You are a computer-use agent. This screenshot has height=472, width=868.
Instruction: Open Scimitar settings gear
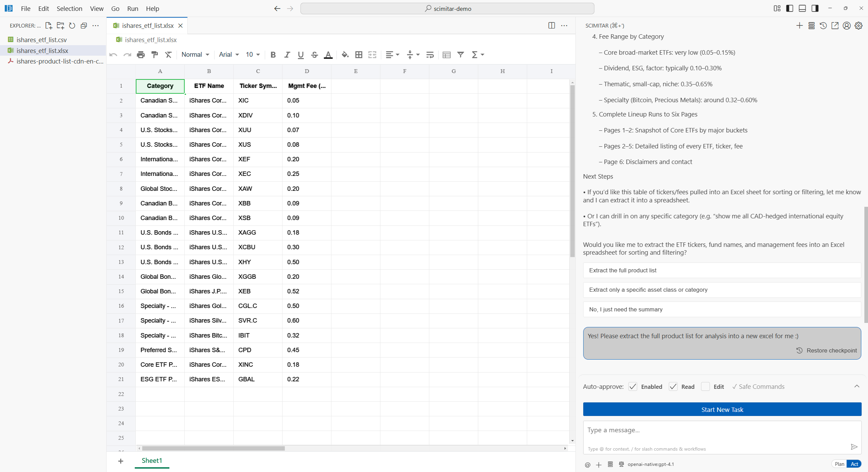tap(858, 25)
